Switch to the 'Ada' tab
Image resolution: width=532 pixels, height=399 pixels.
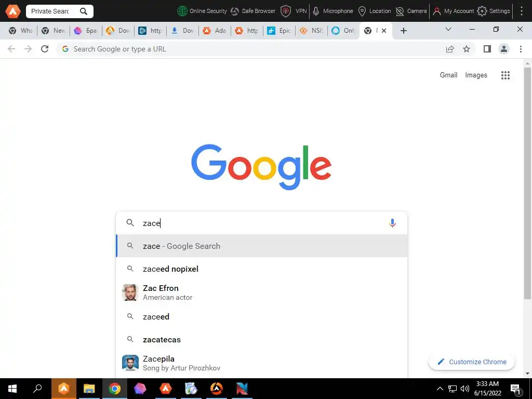click(x=215, y=31)
